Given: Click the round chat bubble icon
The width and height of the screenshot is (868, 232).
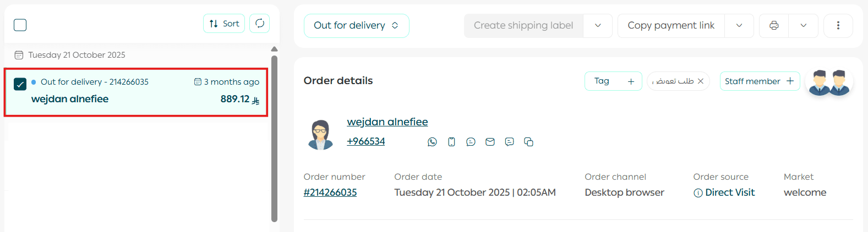Looking at the screenshot, I should [x=471, y=142].
